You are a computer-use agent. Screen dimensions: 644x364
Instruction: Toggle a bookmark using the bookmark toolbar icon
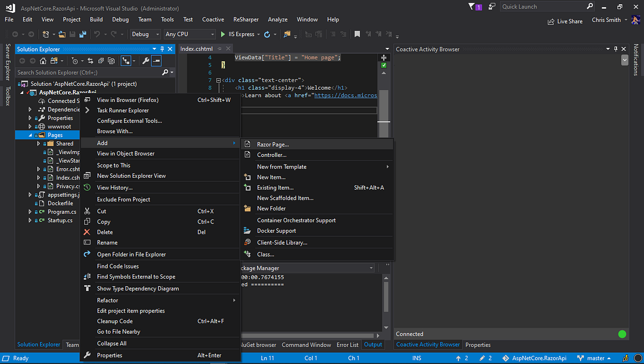click(357, 34)
